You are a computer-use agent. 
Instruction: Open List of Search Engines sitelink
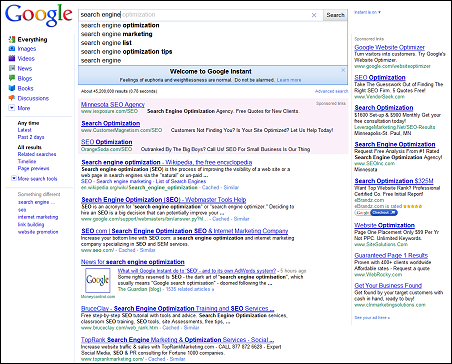pos(181,181)
